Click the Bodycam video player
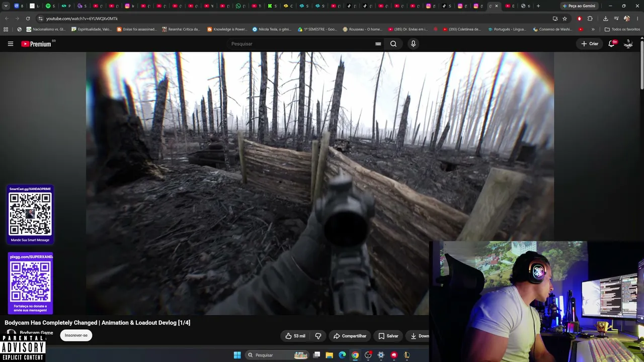This screenshot has height=362, width=644. point(320,183)
